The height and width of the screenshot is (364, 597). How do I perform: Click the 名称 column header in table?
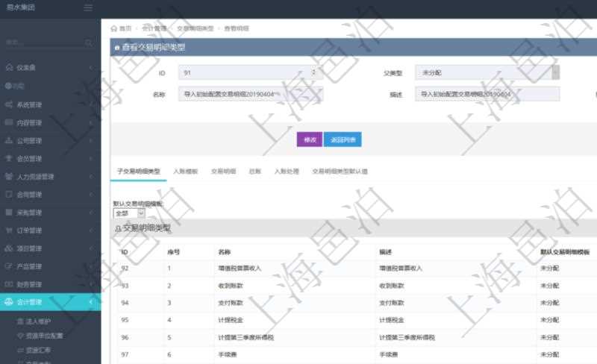[225, 252]
